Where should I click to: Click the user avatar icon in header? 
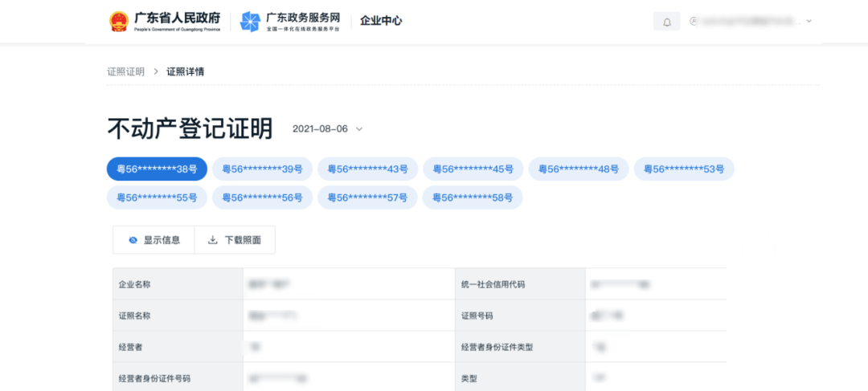[x=694, y=22]
